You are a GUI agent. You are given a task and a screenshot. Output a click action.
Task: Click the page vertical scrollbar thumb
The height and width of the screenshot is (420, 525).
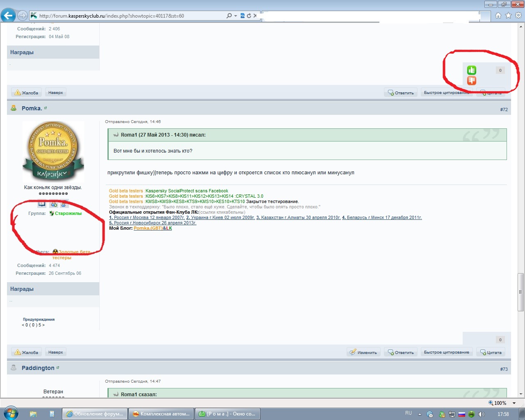pyautogui.click(x=521, y=292)
